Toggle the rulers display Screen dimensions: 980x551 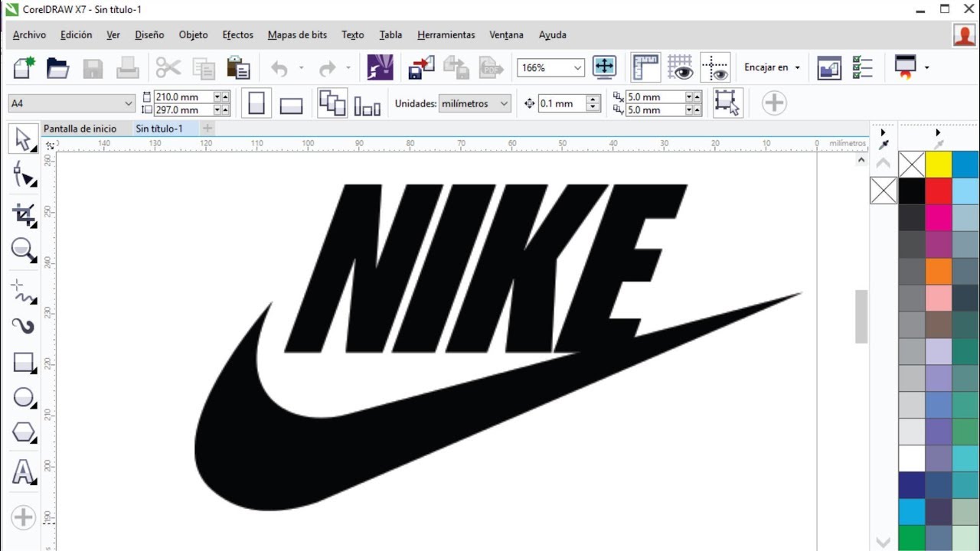click(645, 67)
